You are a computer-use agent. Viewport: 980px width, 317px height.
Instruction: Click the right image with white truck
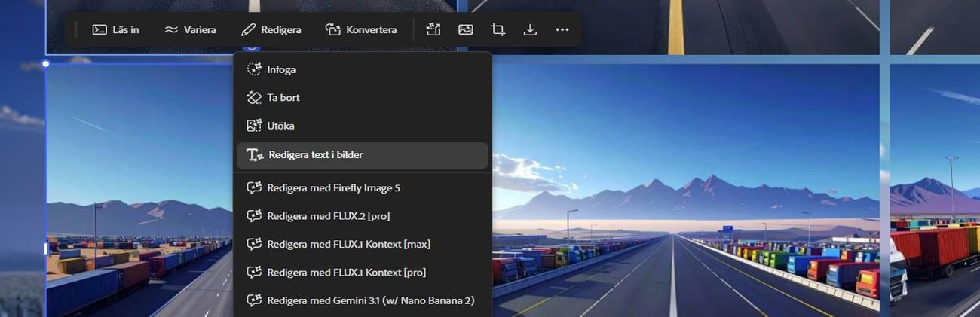(935, 190)
